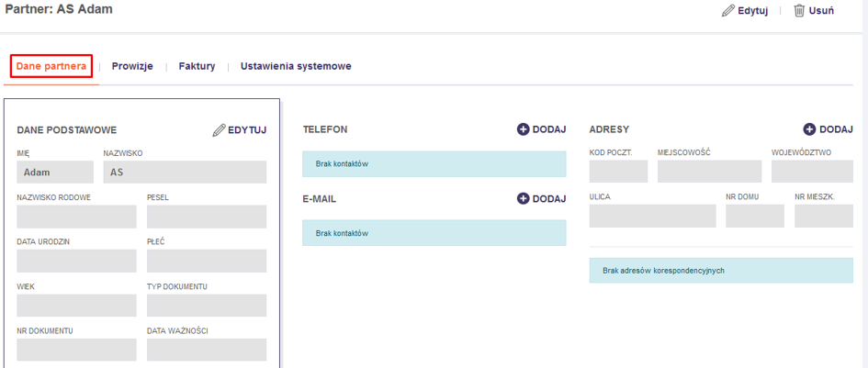Screen dimensions: 868x368
Task: Select the Data urodzin field
Action: click(x=76, y=262)
